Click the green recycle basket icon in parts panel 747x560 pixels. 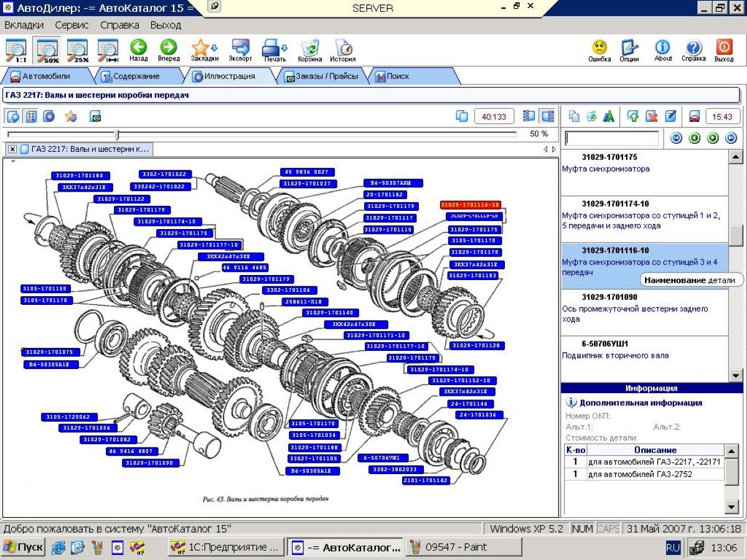(591, 116)
